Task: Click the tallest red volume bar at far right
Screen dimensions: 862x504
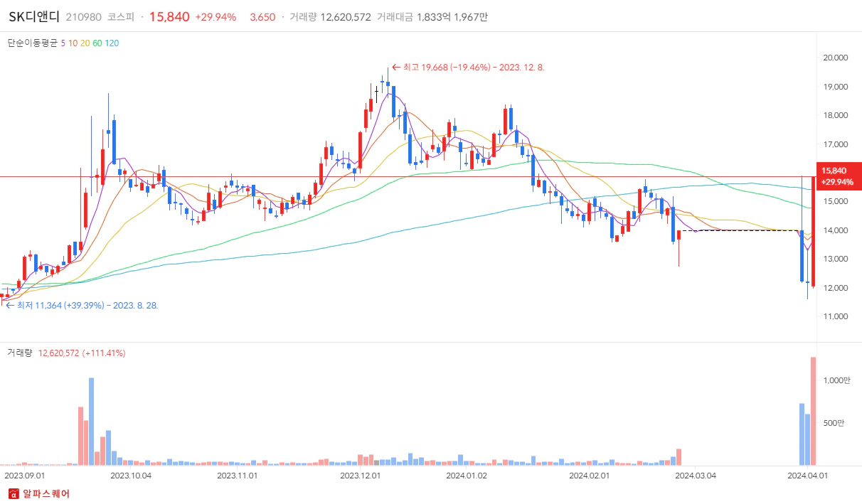Action: point(814,412)
